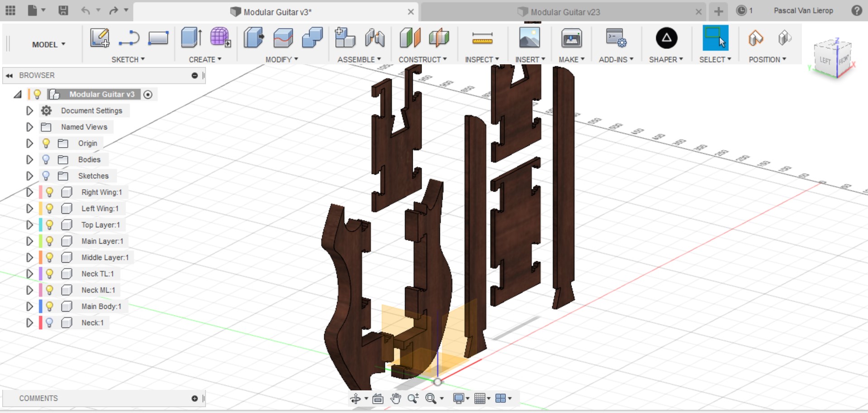Toggle visibility of Origin folder

(x=46, y=143)
